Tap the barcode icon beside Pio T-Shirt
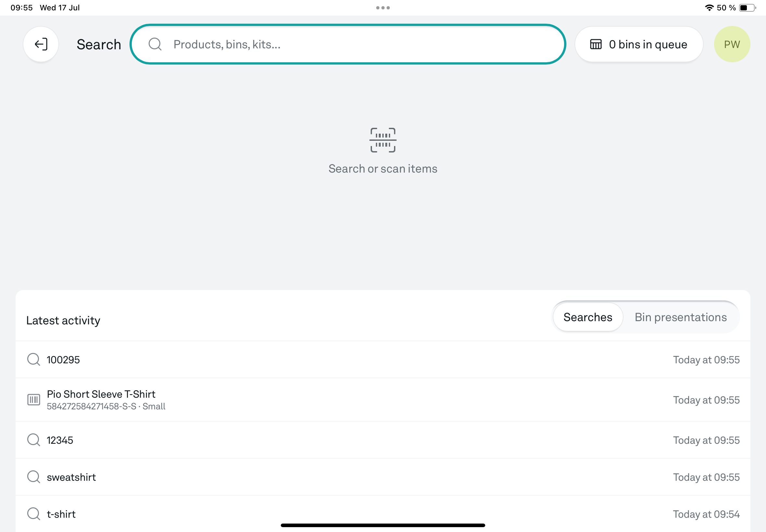 coord(33,399)
